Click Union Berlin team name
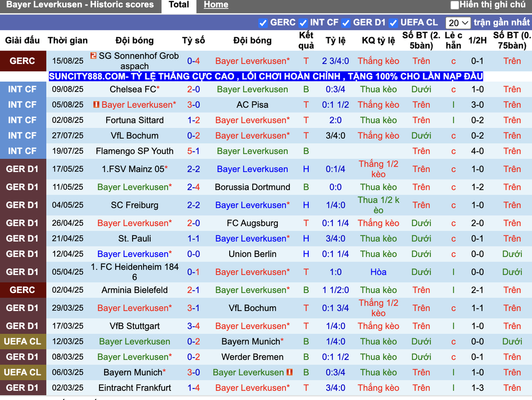532x400 pixels. click(252, 254)
